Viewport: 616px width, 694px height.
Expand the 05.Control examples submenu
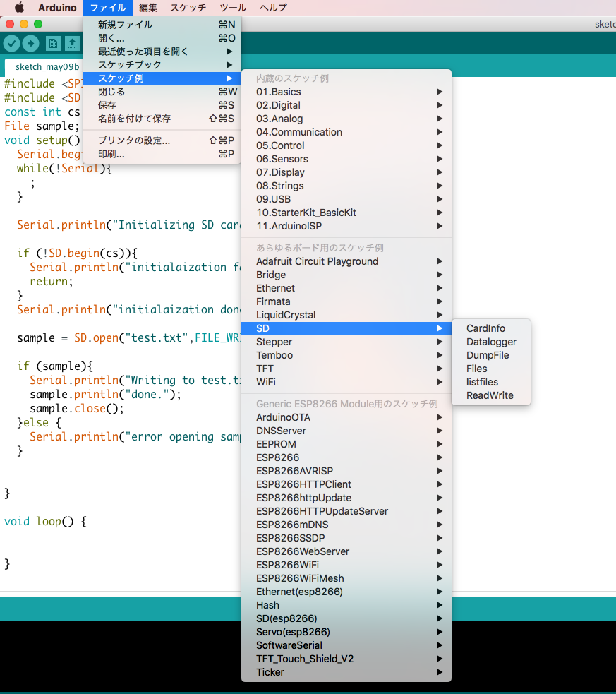346,145
